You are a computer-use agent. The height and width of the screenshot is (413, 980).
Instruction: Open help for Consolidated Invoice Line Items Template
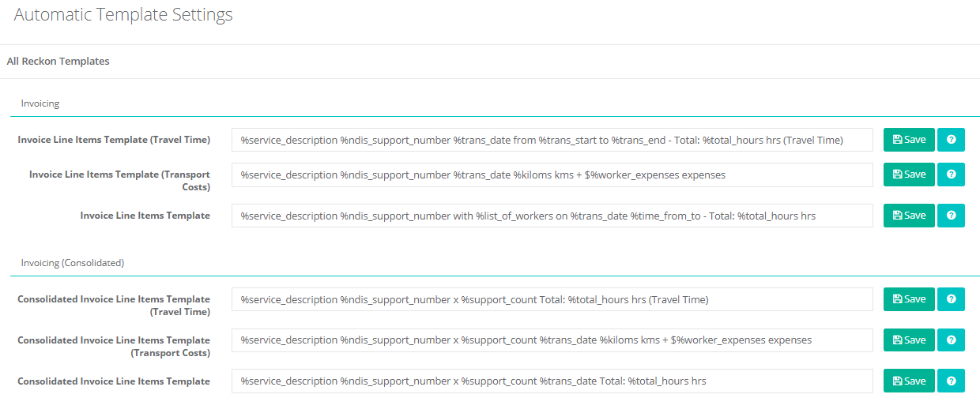click(951, 381)
